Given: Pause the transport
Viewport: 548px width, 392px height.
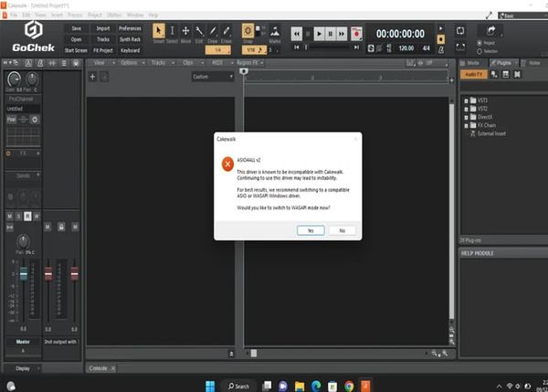Looking at the screenshot, I should pyautogui.click(x=331, y=34).
